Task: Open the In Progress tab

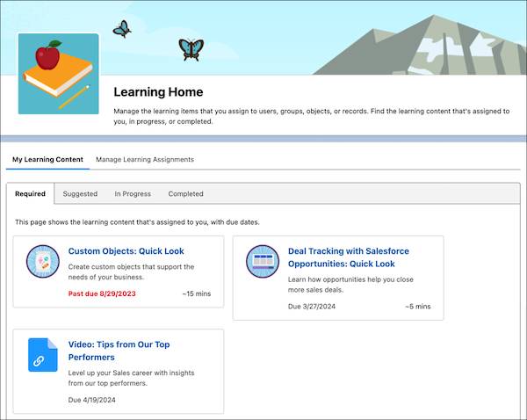Action: pyautogui.click(x=133, y=193)
